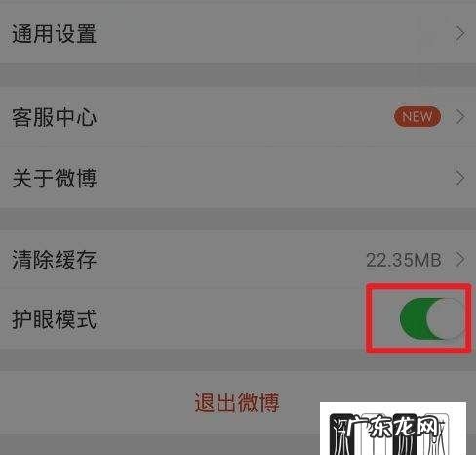The width and height of the screenshot is (476, 455).
Task: Click the 广东龙网 watermark logo
Action: (393, 429)
